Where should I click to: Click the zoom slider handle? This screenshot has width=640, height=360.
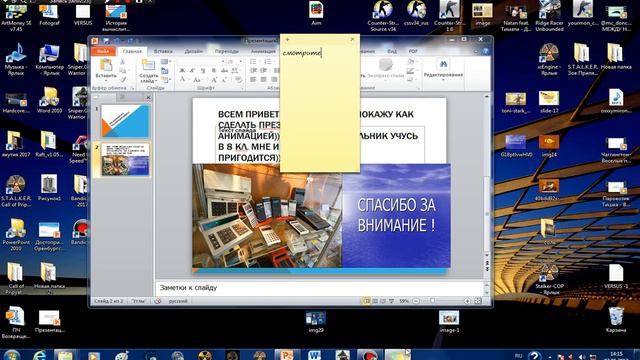click(433, 301)
